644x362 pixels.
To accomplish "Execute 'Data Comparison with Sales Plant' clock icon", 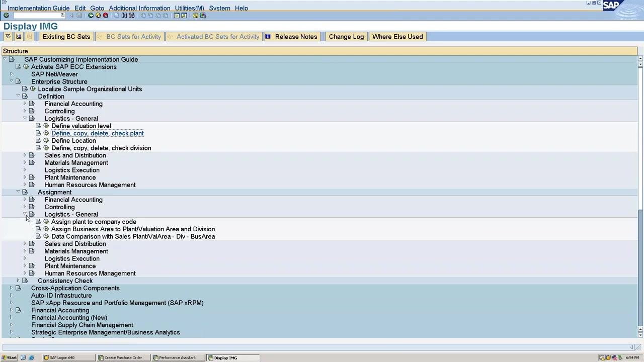I will (x=46, y=236).
